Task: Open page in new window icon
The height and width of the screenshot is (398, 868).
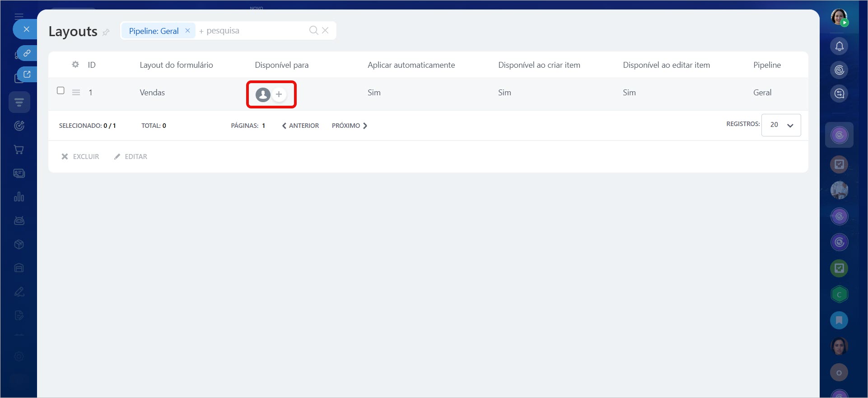Action: click(27, 74)
